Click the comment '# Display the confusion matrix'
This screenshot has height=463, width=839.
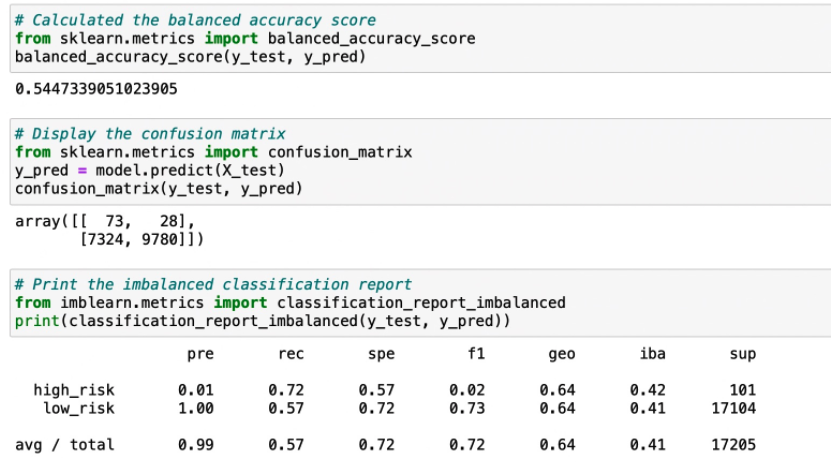pos(150,134)
